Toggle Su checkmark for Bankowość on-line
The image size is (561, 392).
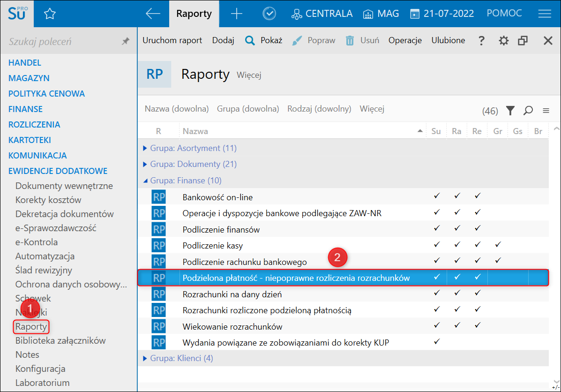tap(437, 196)
